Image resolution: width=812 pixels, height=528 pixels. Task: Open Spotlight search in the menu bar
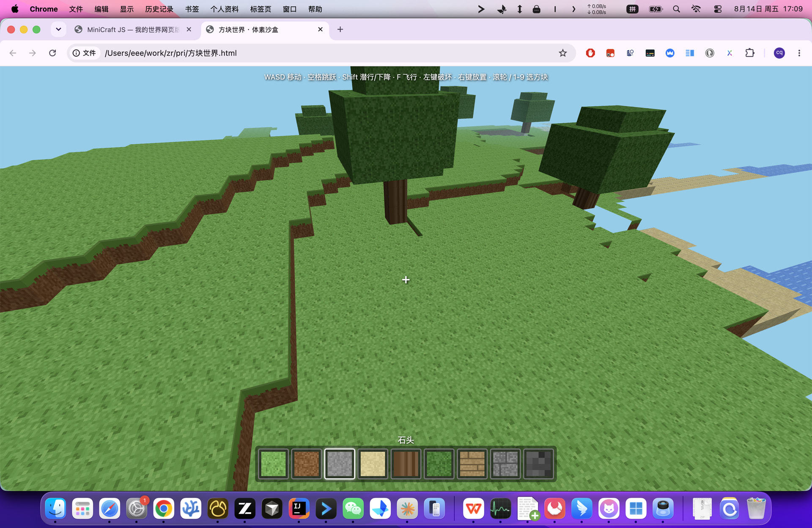(676, 9)
